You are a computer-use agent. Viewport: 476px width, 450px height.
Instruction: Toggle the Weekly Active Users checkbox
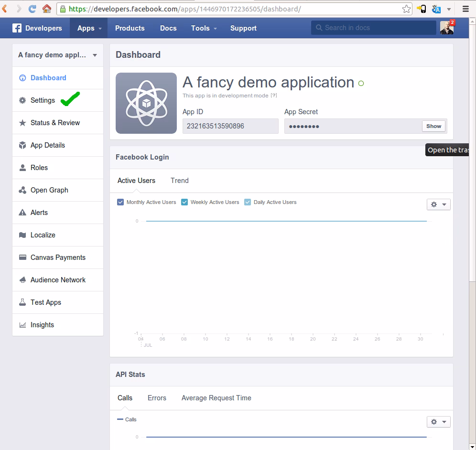pos(184,202)
